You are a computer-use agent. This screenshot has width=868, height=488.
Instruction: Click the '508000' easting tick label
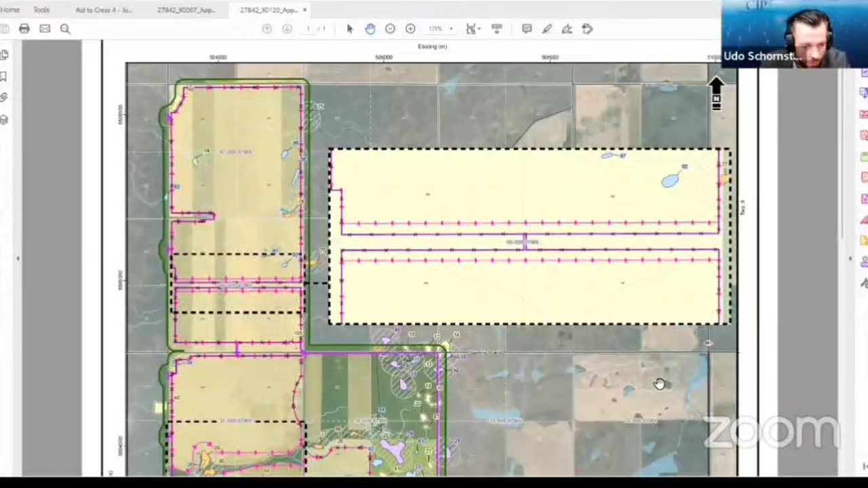(x=550, y=58)
